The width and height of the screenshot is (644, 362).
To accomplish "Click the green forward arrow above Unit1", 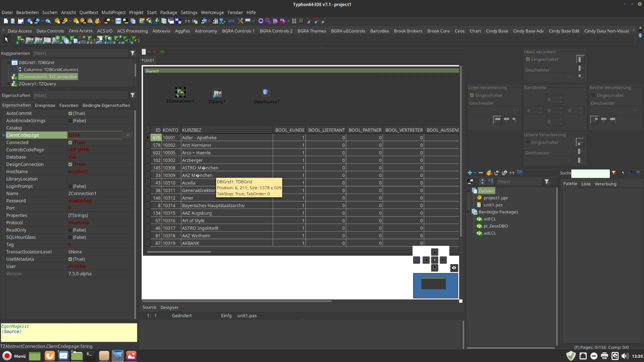I will pos(162,51).
